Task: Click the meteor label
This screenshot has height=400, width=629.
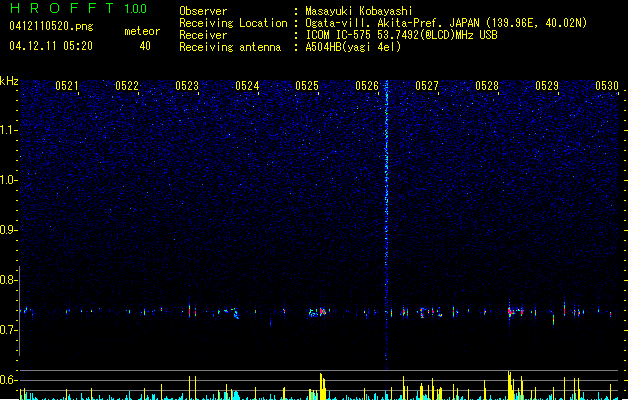Action: click(x=142, y=31)
